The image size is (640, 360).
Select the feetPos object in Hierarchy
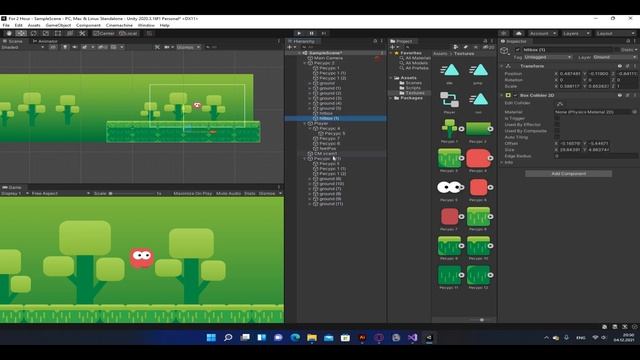(328, 149)
